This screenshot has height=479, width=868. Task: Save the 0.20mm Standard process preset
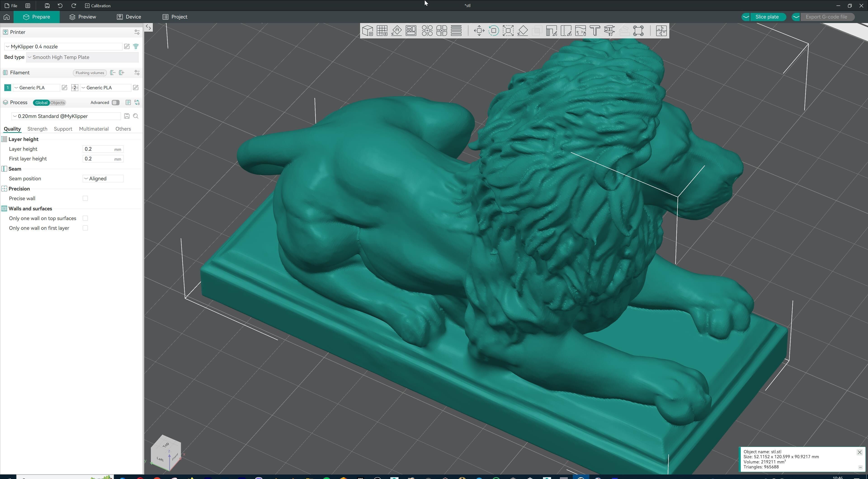[127, 116]
